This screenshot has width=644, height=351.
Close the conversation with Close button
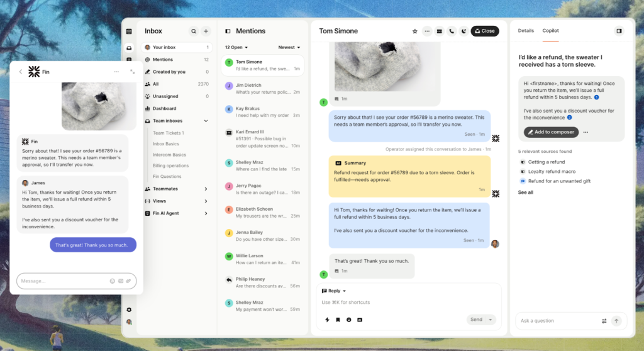485,31
